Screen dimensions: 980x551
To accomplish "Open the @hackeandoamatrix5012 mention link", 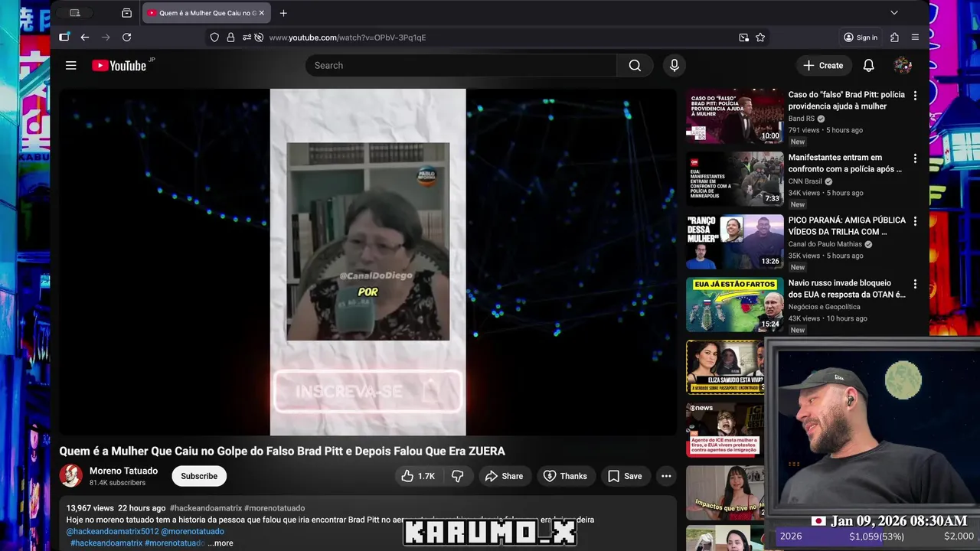I will tap(112, 531).
